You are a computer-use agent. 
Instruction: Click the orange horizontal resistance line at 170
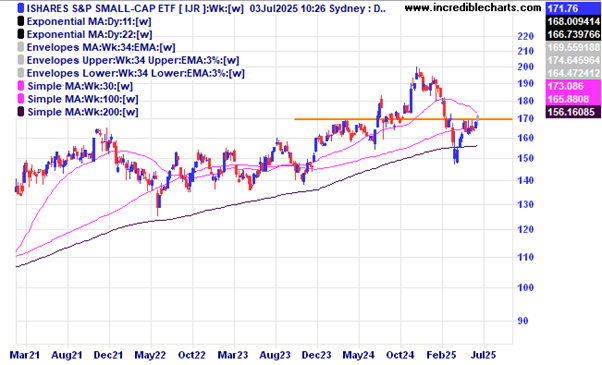point(403,119)
